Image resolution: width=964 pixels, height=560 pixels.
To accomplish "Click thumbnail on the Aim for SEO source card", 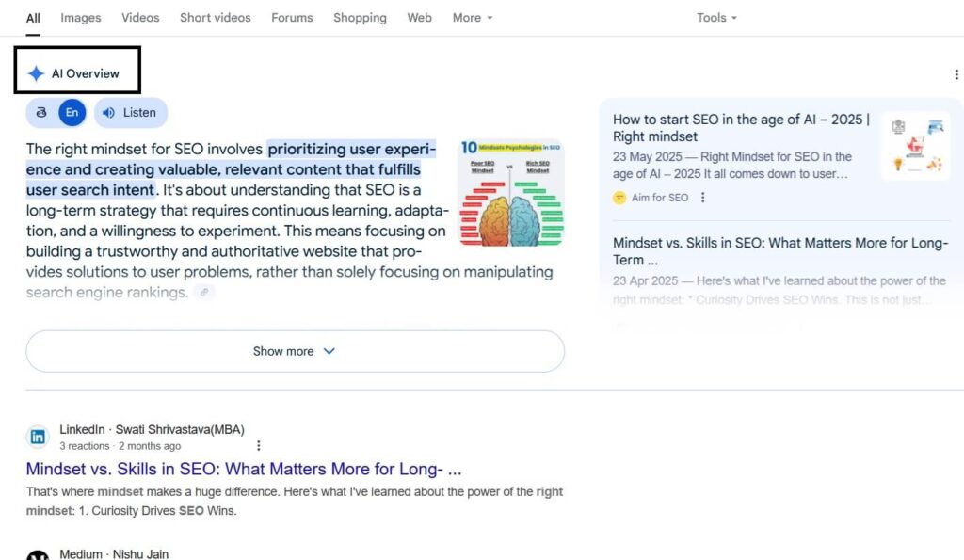I will tap(915, 146).
